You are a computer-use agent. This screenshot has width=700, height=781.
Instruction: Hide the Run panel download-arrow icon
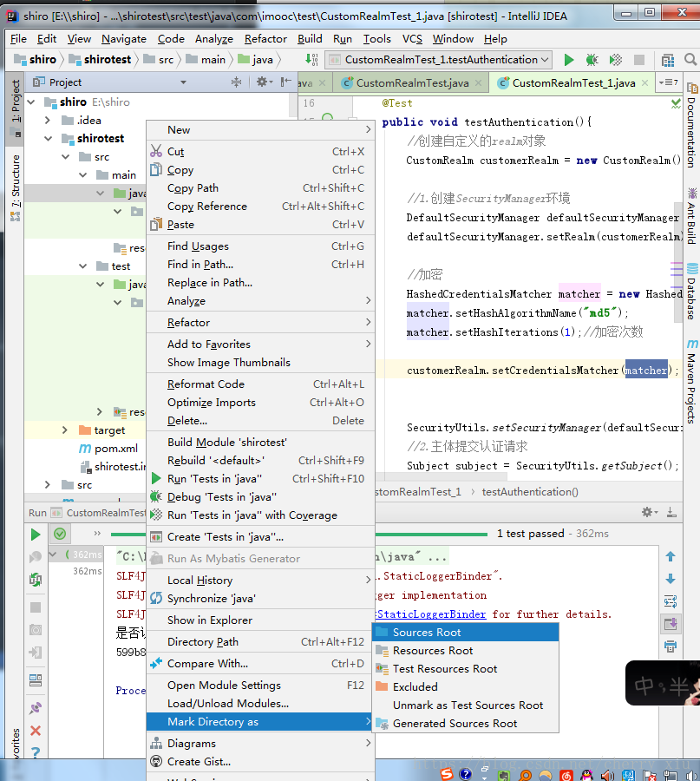[x=671, y=512]
